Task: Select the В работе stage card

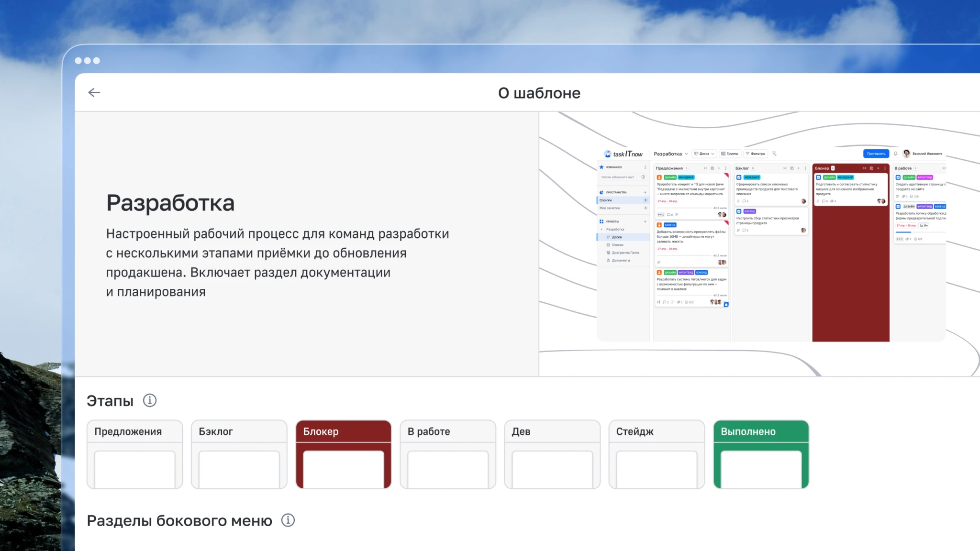Action: [448, 454]
